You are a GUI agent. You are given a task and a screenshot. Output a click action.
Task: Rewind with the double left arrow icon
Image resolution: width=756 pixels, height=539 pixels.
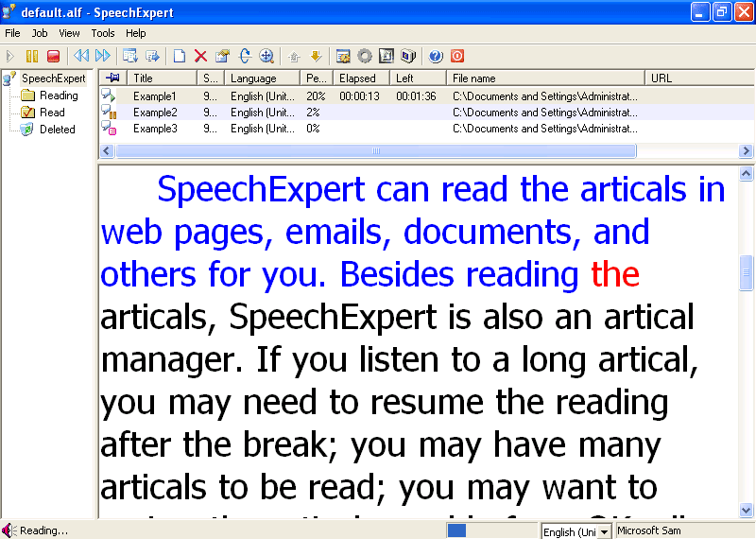click(81, 56)
